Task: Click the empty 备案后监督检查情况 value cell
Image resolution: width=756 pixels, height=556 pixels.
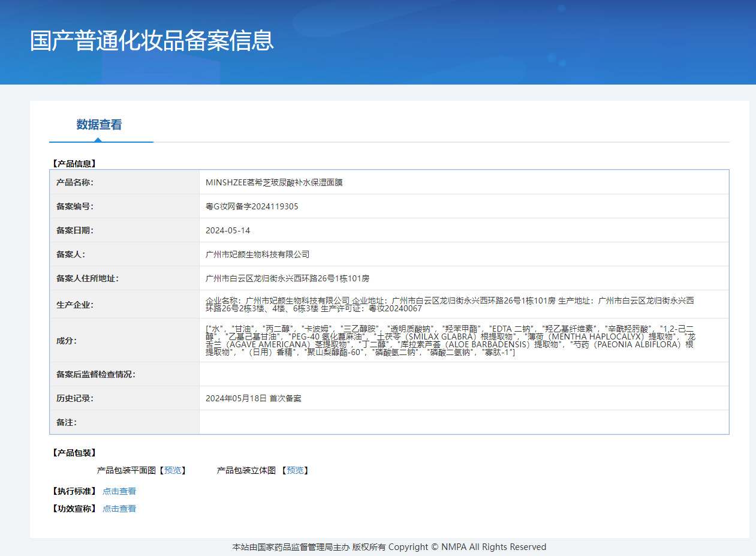Action: click(x=463, y=374)
